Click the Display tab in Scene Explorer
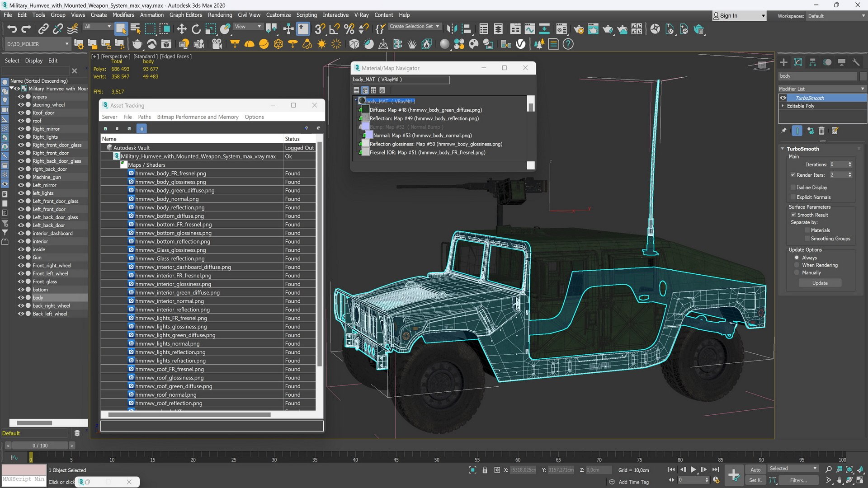Screen dimensions: 868x488 34,61
